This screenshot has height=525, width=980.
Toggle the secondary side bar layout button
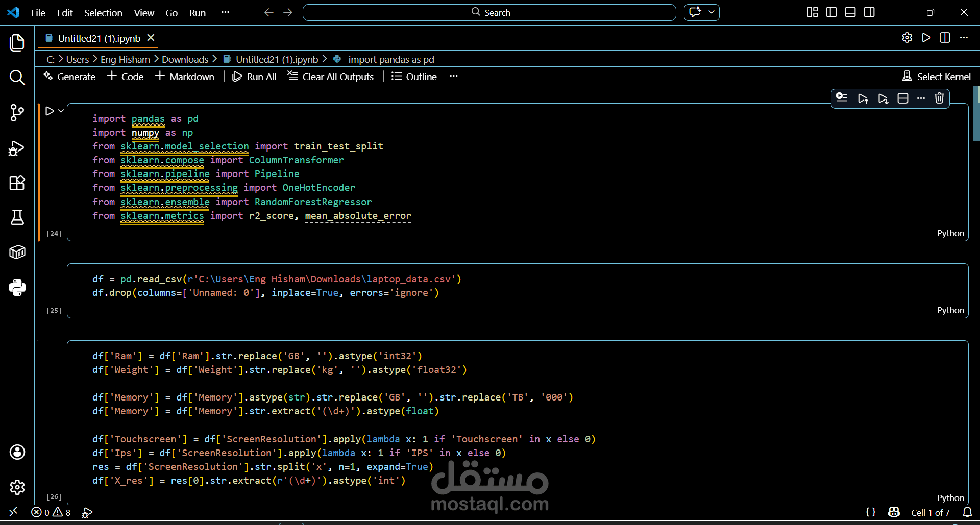869,12
